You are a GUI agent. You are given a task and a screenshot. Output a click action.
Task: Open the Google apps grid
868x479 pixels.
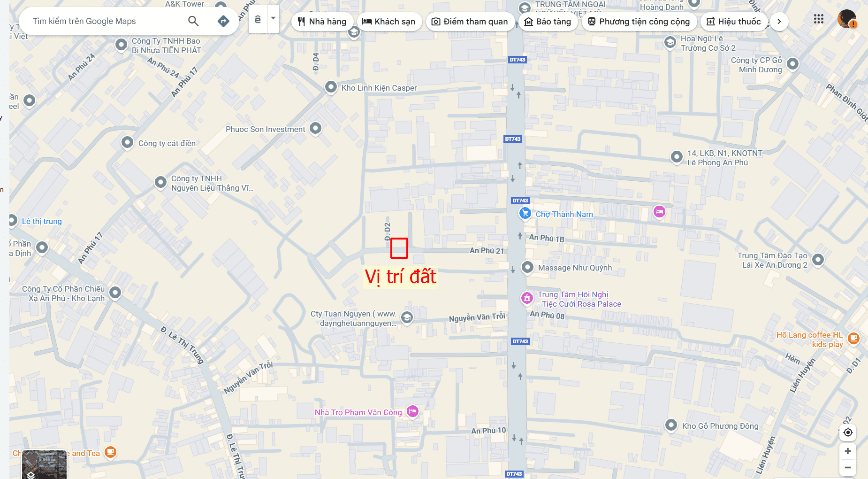click(819, 19)
